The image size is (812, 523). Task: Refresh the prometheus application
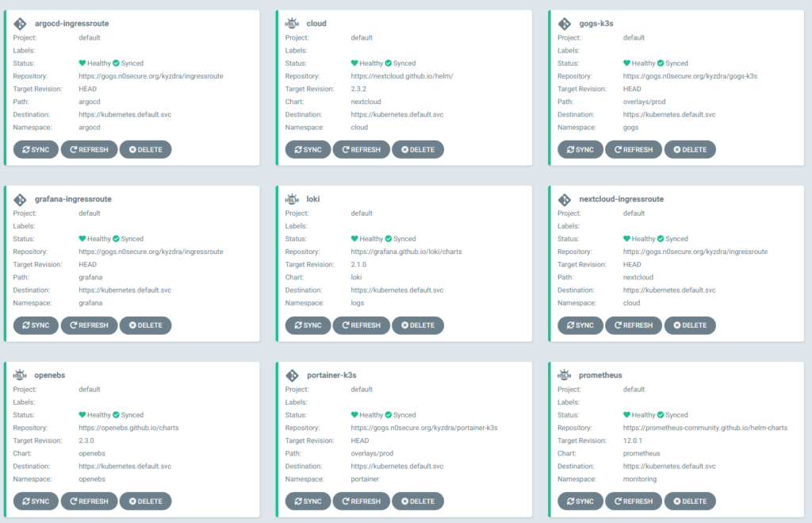click(x=634, y=502)
